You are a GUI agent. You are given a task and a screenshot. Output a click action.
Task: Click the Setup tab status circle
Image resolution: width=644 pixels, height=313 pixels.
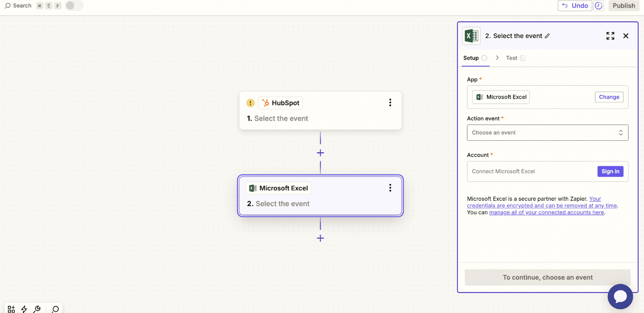coord(484,58)
